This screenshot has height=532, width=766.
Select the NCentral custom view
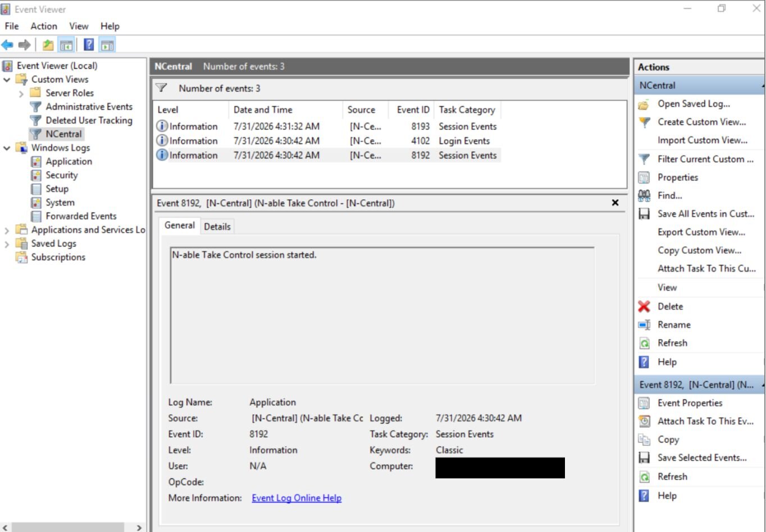[64, 135]
